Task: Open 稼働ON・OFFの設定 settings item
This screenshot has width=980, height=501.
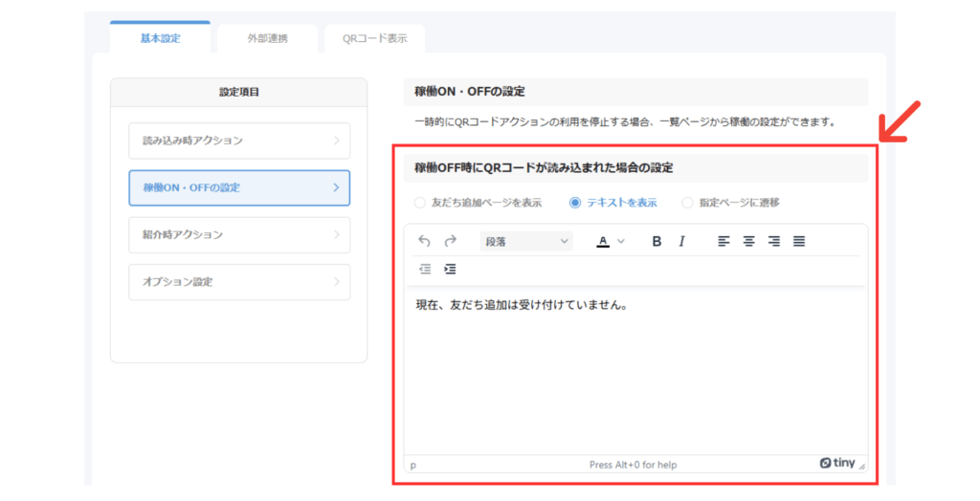Action: [239, 187]
